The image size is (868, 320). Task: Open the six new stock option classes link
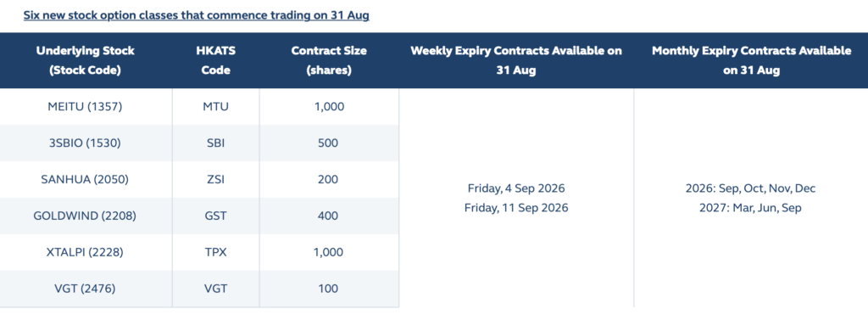(196, 15)
